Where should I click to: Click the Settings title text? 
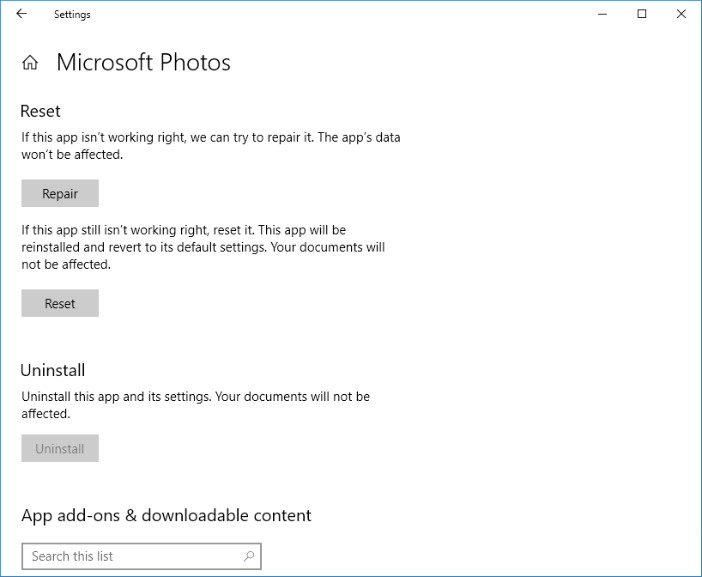[72, 14]
